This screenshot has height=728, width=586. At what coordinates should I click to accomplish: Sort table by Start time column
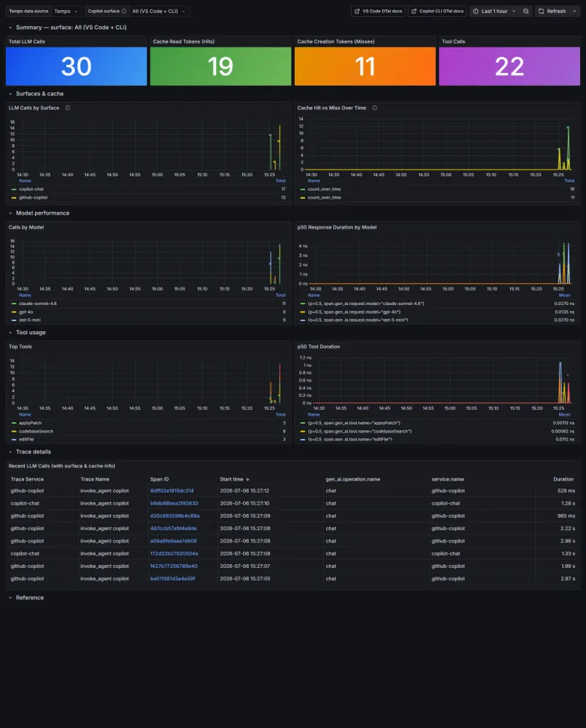point(231,479)
